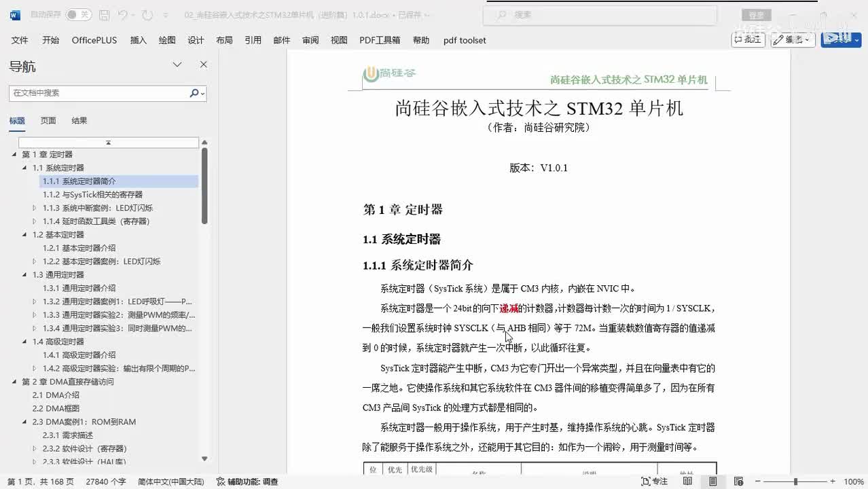Expand 1.1.3 系统中断案例 heading
This screenshot has height=489, width=868.
coord(35,209)
